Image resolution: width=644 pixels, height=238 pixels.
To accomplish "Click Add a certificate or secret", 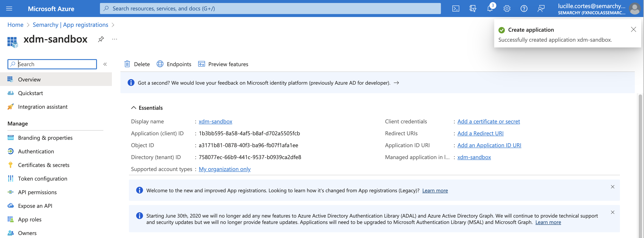I will point(488,121).
